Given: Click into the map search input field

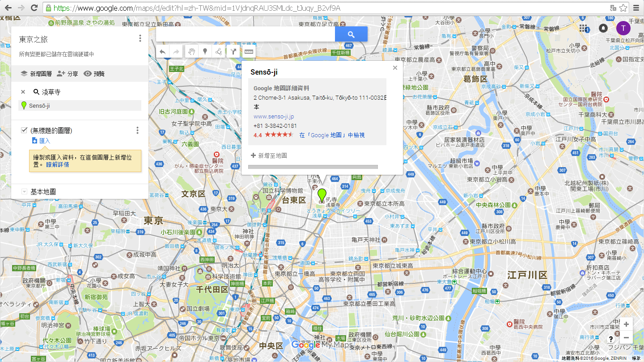Looking at the screenshot, I should click(x=246, y=34).
